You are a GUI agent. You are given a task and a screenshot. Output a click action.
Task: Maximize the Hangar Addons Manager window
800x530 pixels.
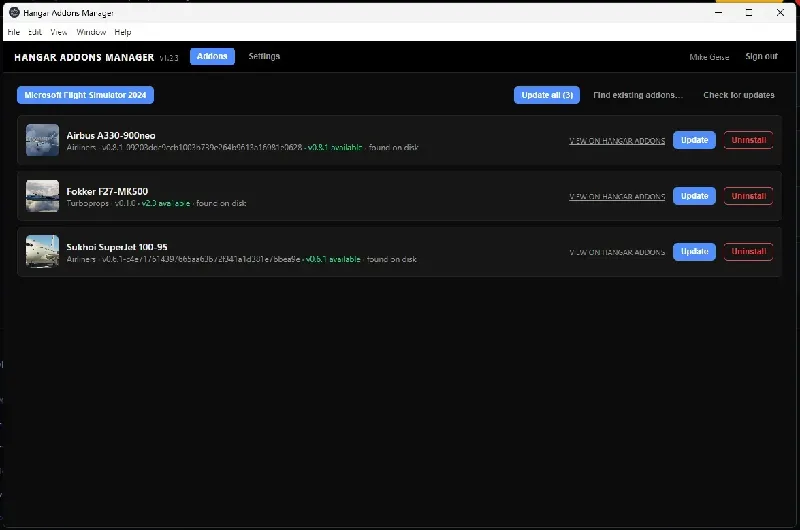(749, 12)
